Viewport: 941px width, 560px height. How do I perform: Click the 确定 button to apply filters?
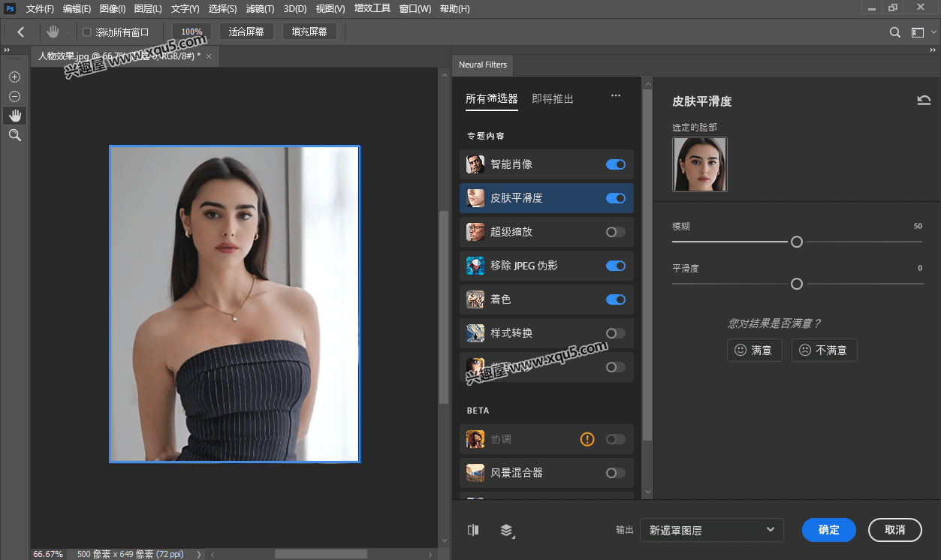tap(828, 530)
